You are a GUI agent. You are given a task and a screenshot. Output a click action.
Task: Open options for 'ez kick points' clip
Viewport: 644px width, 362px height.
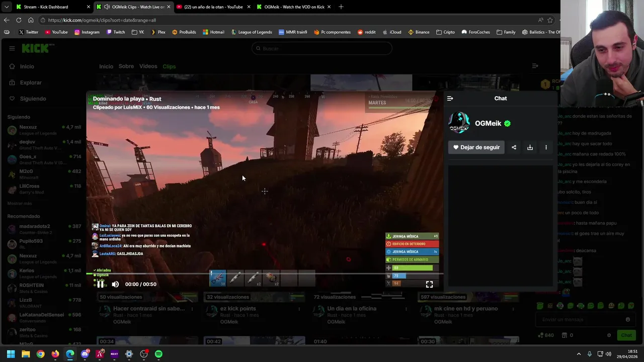(299, 309)
